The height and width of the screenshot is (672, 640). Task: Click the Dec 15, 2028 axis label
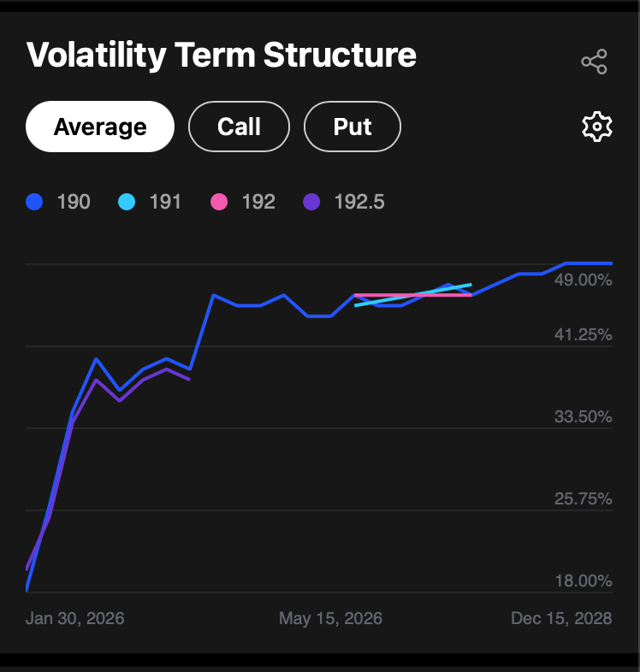[561, 617]
